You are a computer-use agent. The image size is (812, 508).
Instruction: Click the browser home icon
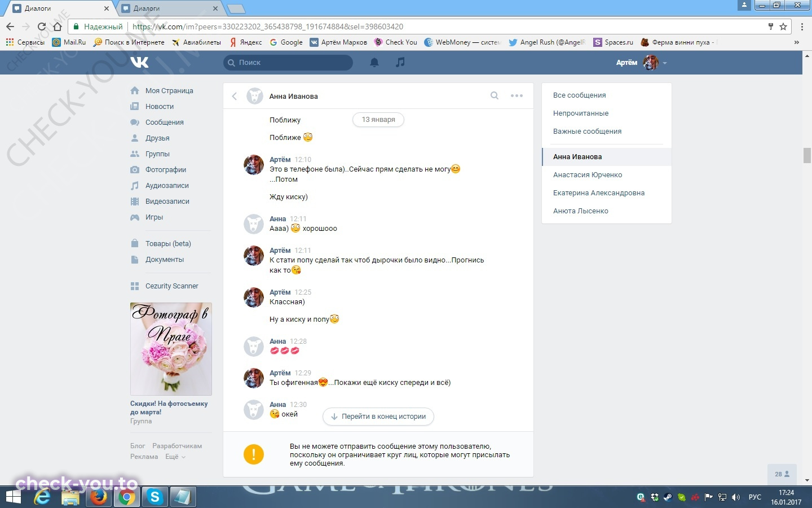[57, 27]
